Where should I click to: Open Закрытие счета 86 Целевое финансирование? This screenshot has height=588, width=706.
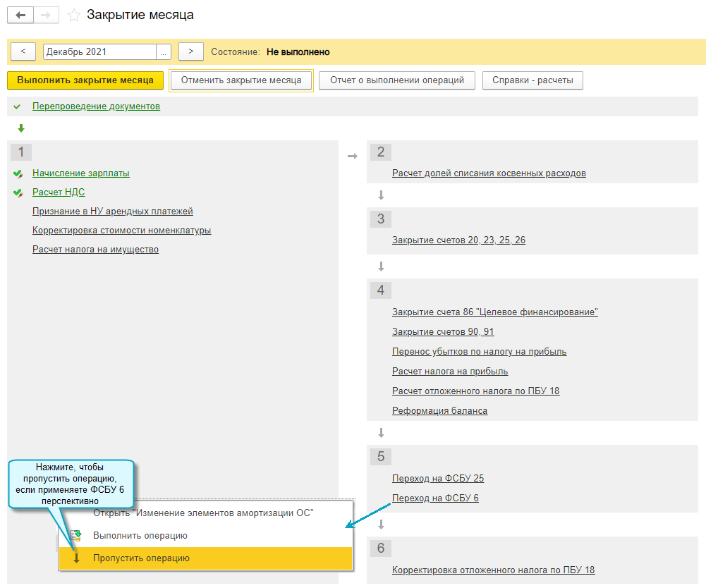click(495, 312)
